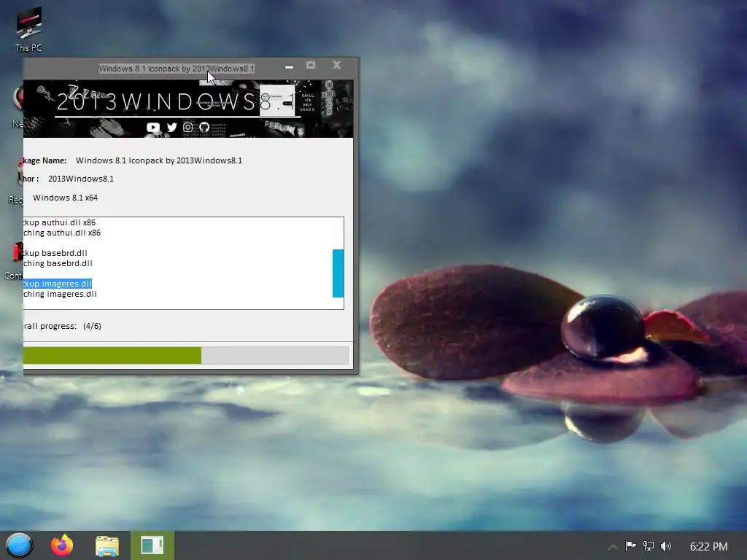Open the network tray icon
Screen dimensions: 747x560
pyautogui.click(x=648, y=545)
